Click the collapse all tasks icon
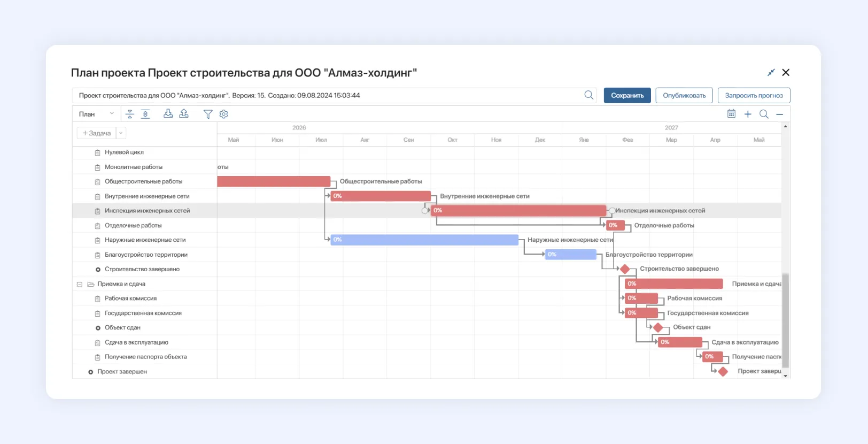 [x=129, y=114]
